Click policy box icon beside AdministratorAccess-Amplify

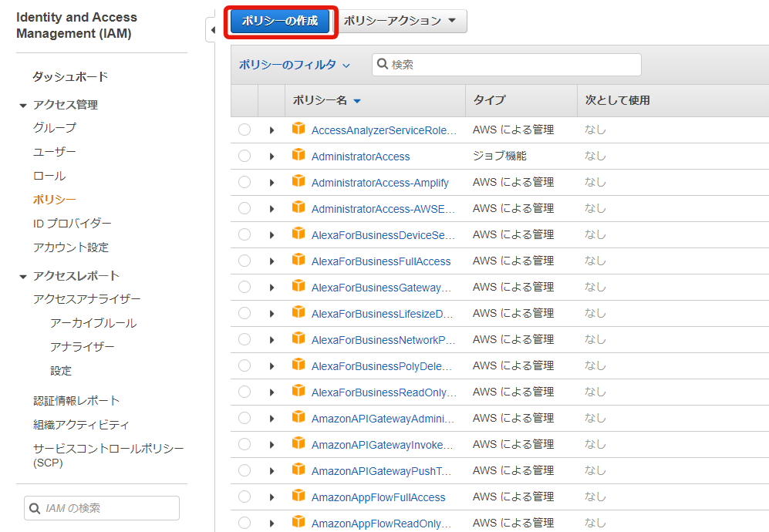click(298, 180)
